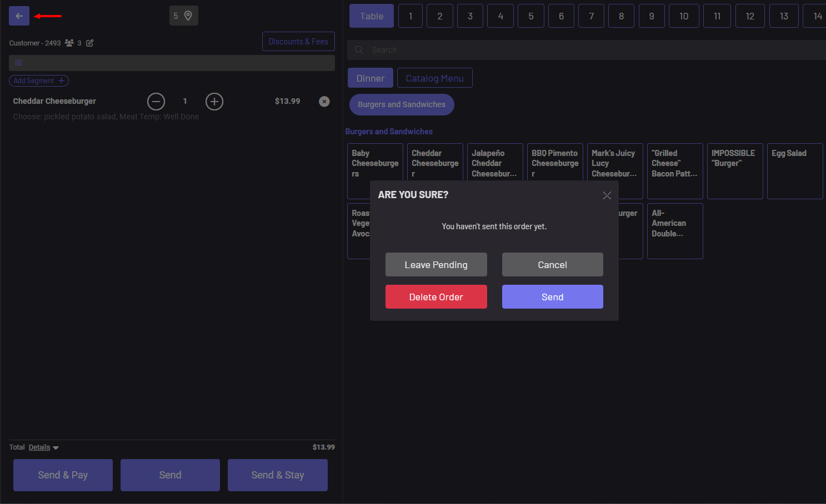Switch to the Catalog Menu tab
The height and width of the screenshot is (504, 826).
coord(434,78)
